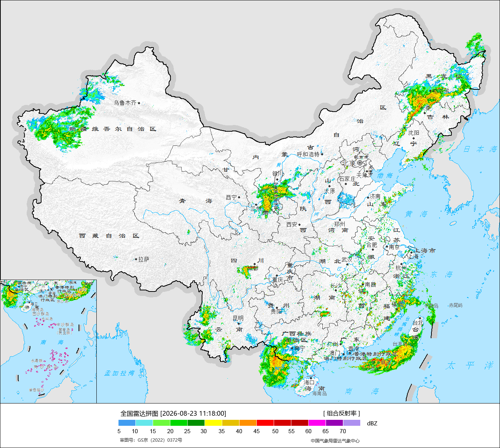This screenshot has height=448, width=500.
Task: Click the Kunming city dot marker
Action: pos(239,323)
